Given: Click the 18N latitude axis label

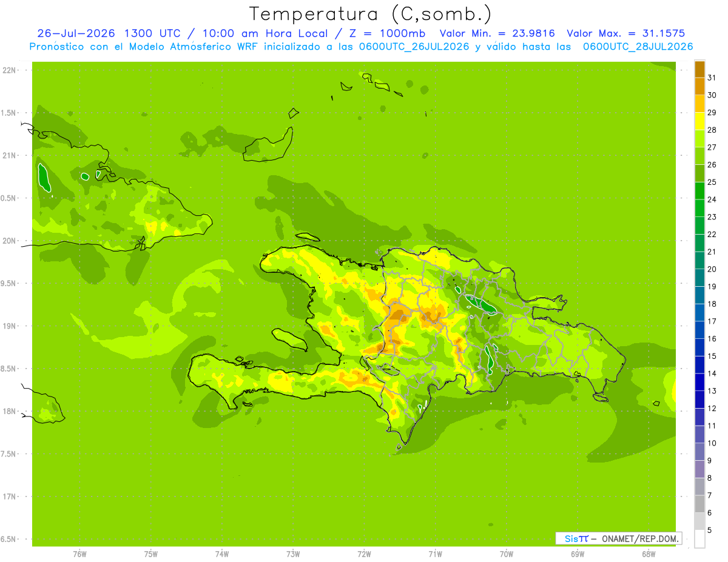Looking at the screenshot, I should (9, 411).
